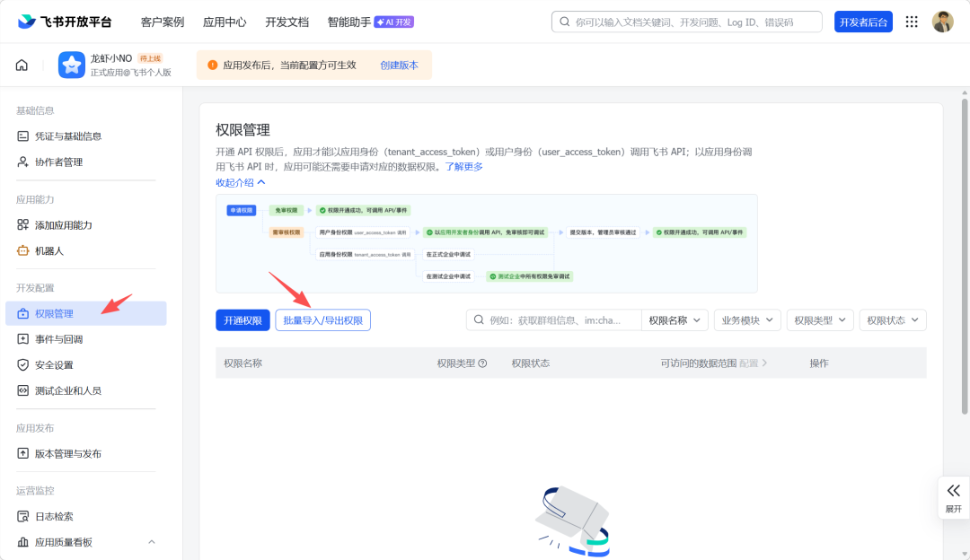Open the 权限状态 filter dropdown
This screenshot has height=560, width=970.
(892, 320)
